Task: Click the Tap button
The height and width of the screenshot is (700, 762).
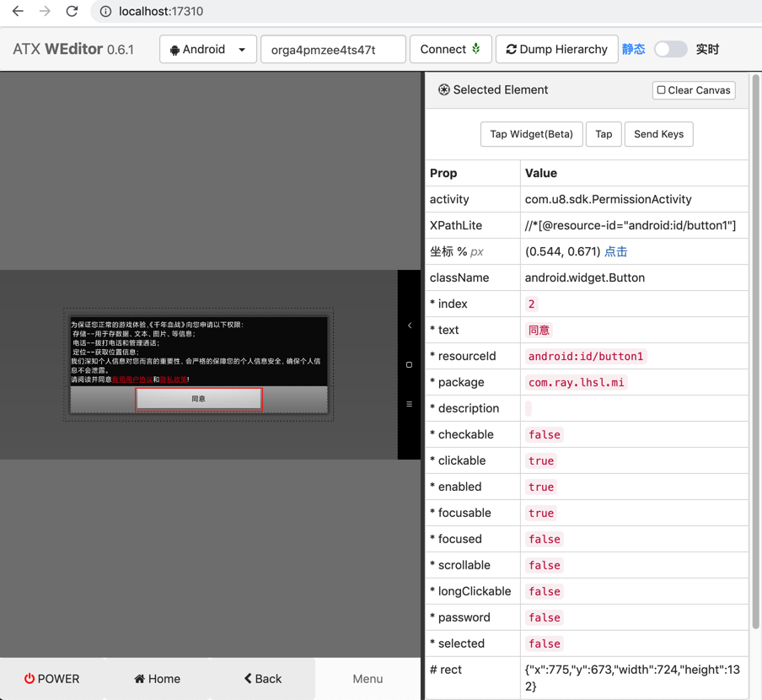Action: [604, 134]
